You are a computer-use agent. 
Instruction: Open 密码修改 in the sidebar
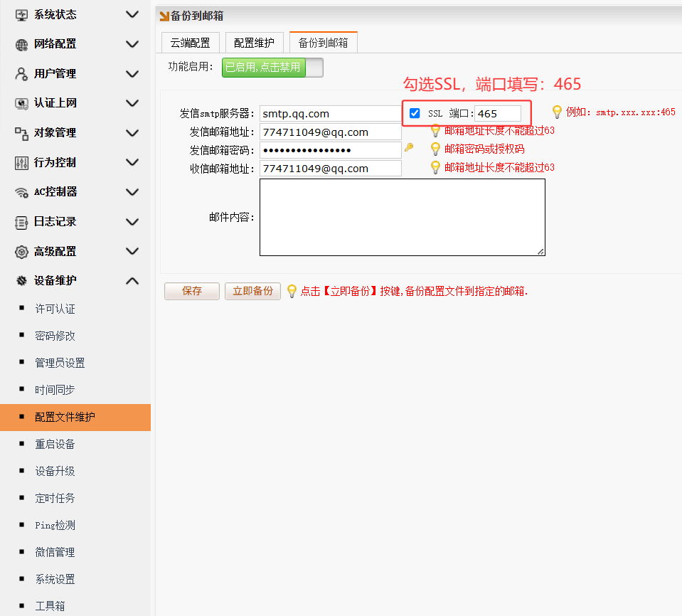tap(55, 336)
